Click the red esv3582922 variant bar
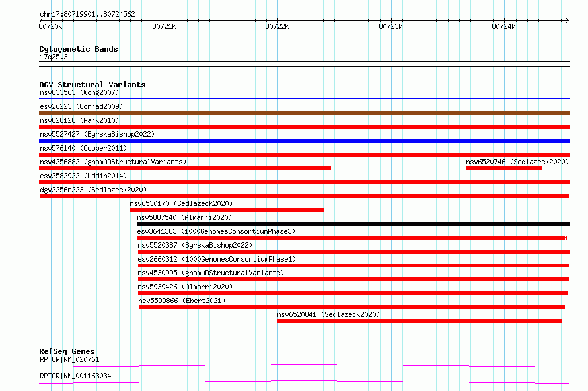Screen dimensions: 588x391 (304, 182)
